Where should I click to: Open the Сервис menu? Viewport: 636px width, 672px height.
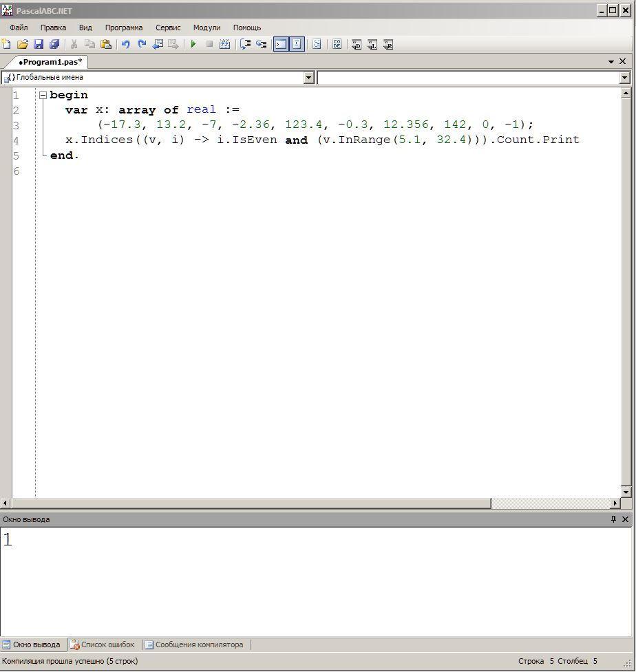click(168, 28)
